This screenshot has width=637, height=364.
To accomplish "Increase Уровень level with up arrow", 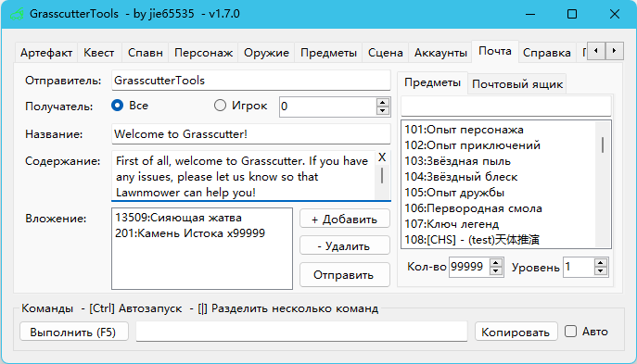I will [601, 263].
